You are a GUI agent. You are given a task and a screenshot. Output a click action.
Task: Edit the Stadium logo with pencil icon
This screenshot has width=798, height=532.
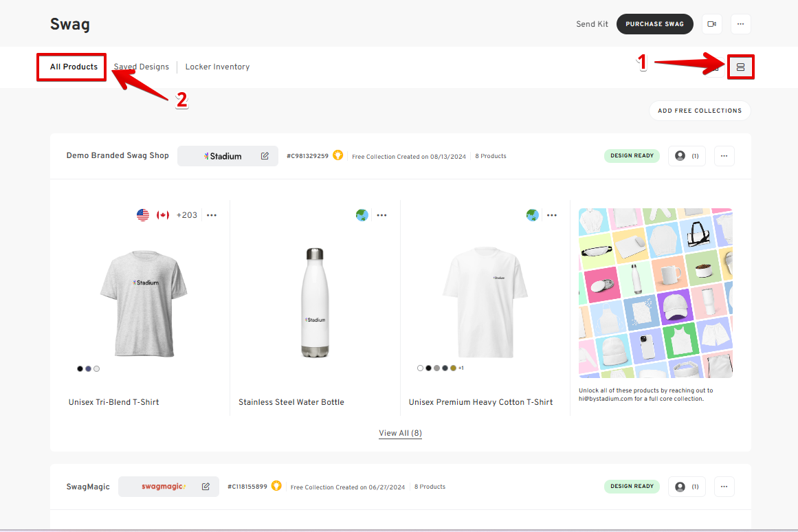265,156
